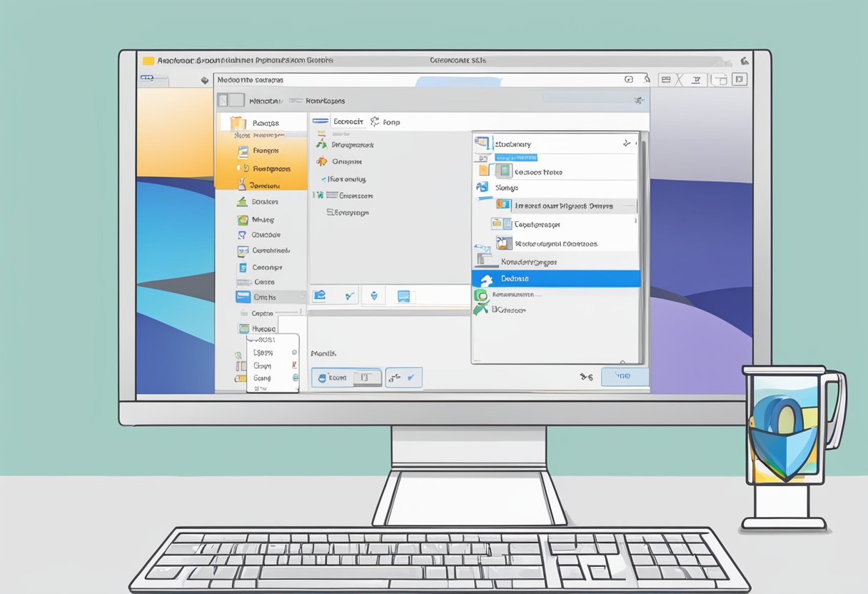This screenshot has height=594, width=868.
Task: Select the green recycling icon in the right list
Action: click(480, 294)
